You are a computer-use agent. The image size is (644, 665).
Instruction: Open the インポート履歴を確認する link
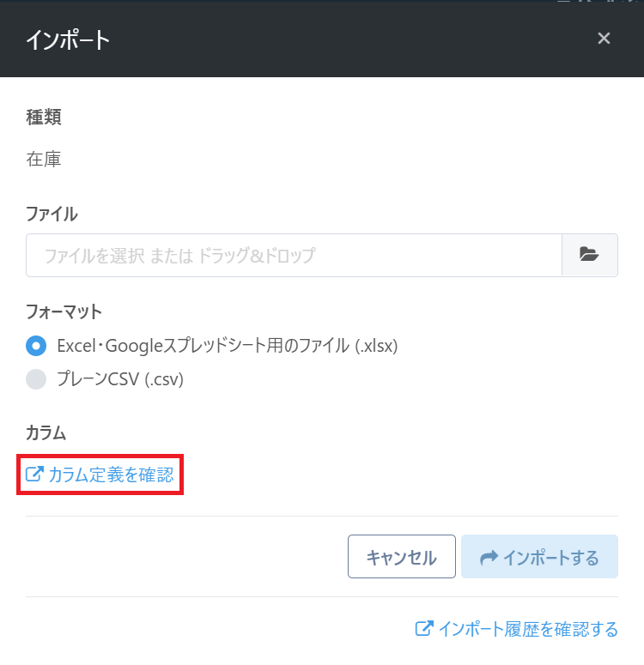click(527, 629)
